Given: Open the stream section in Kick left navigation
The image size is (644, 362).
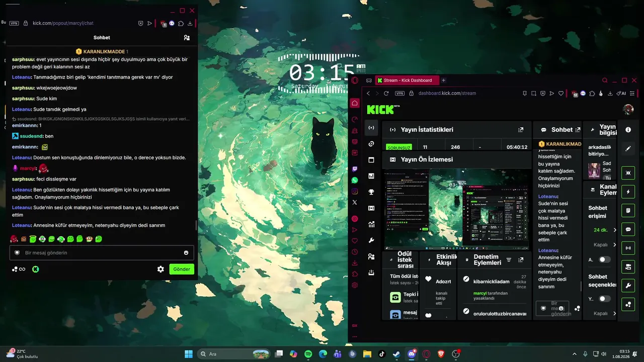Looking at the screenshot, I should point(371,128).
